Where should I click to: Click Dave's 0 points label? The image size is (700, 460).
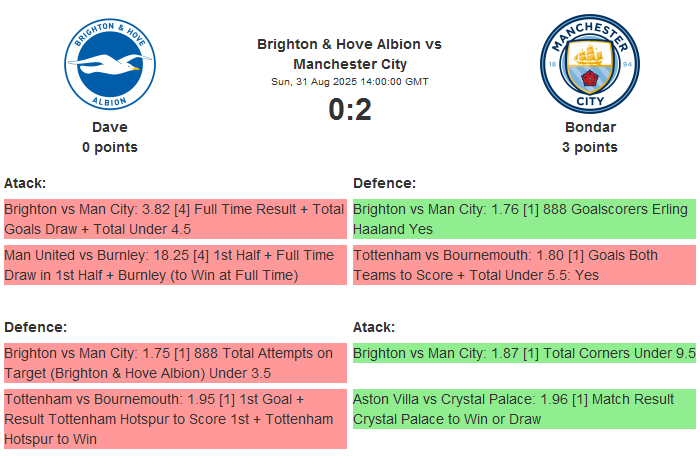click(110, 147)
